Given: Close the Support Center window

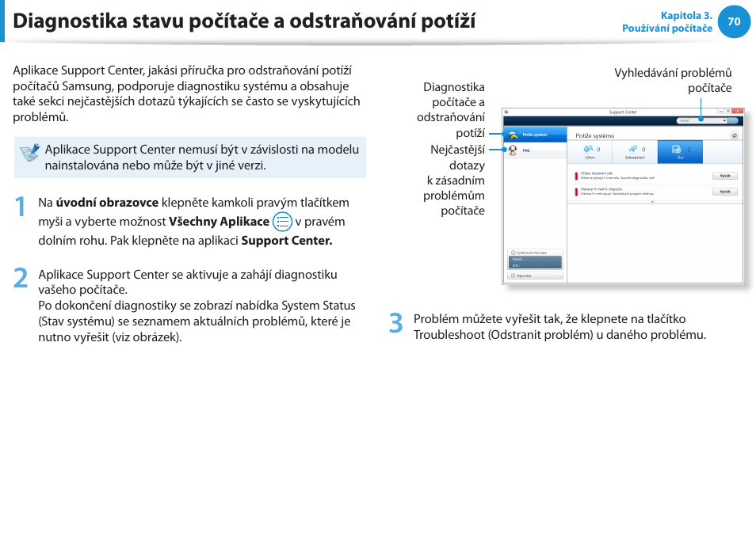Looking at the screenshot, I should 737,112.
